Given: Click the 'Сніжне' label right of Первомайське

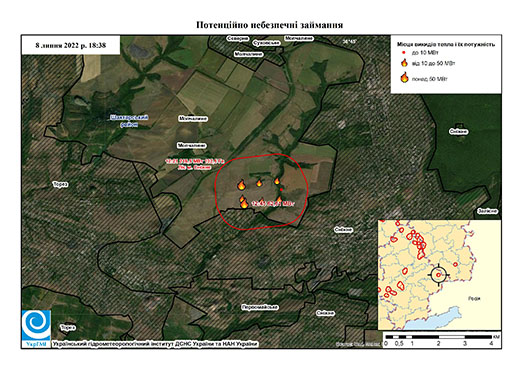Looking at the screenshot, I should click(x=325, y=313).
